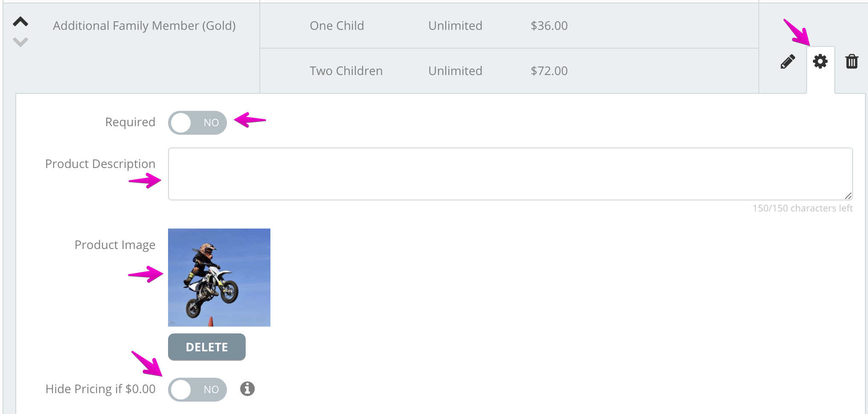The width and height of the screenshot is (868, 414).
Task: Click info icon beside Hide Pricing toggle
Action: click(247, 389)
